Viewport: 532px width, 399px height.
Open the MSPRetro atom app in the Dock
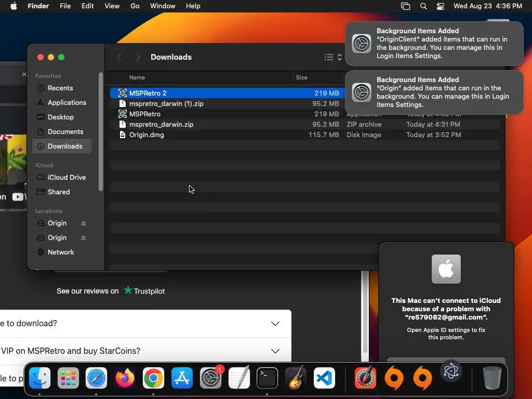451,371
